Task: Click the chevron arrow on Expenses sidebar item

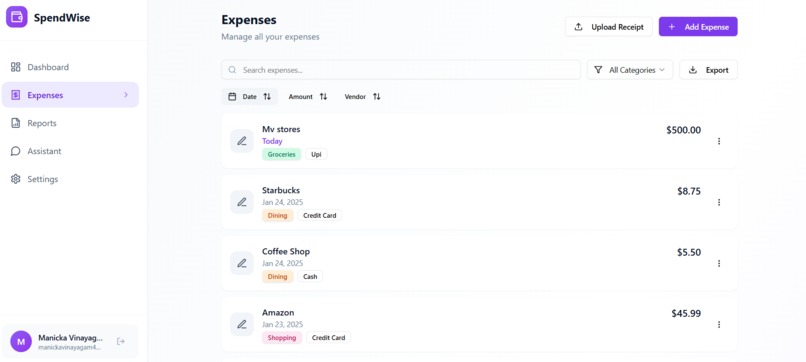Action: [x=126, y=95]
